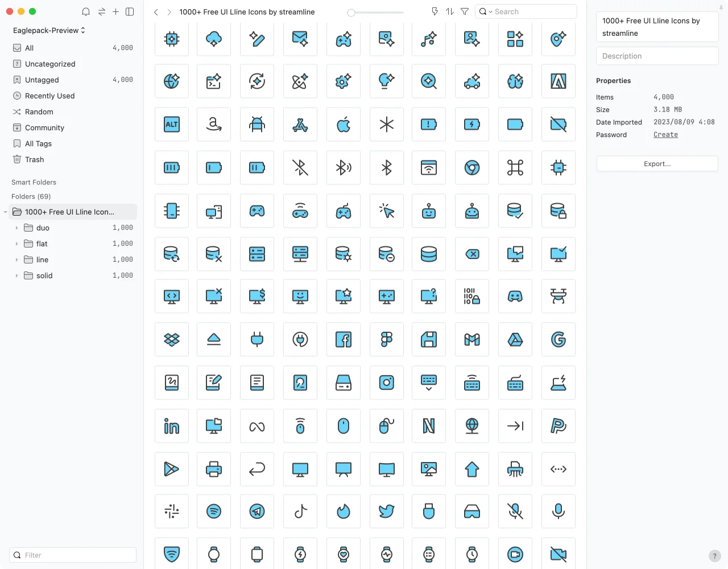Open All Tags
The image size is (728, 569).
(x=73, y=143)
